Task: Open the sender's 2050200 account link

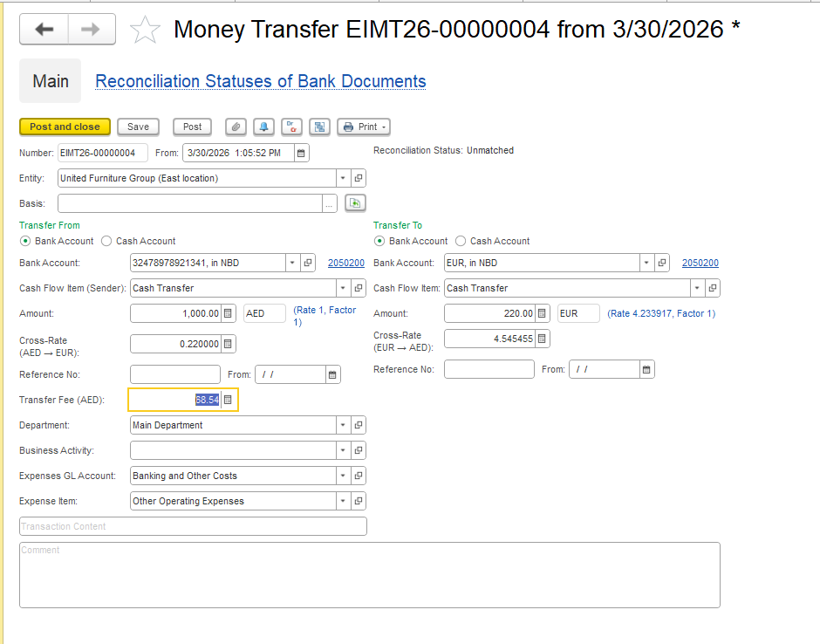Action: point(345,263)
